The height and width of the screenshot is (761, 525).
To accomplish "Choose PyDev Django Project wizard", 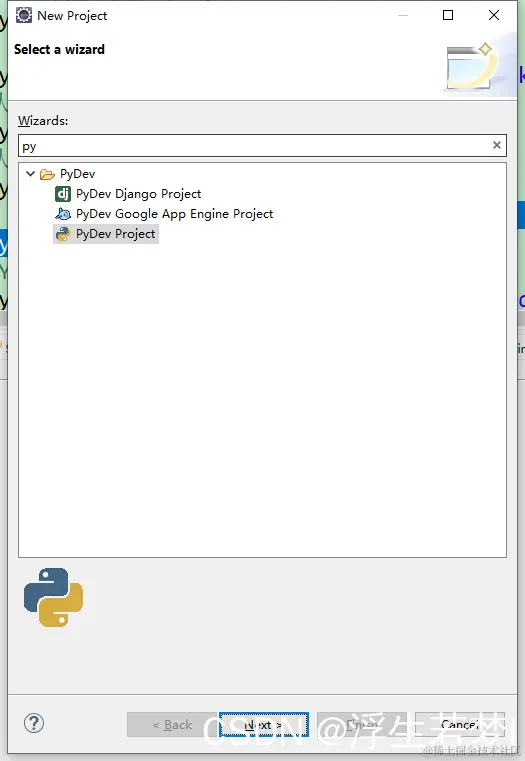I will pyautogui.click(x=138, y=194).
